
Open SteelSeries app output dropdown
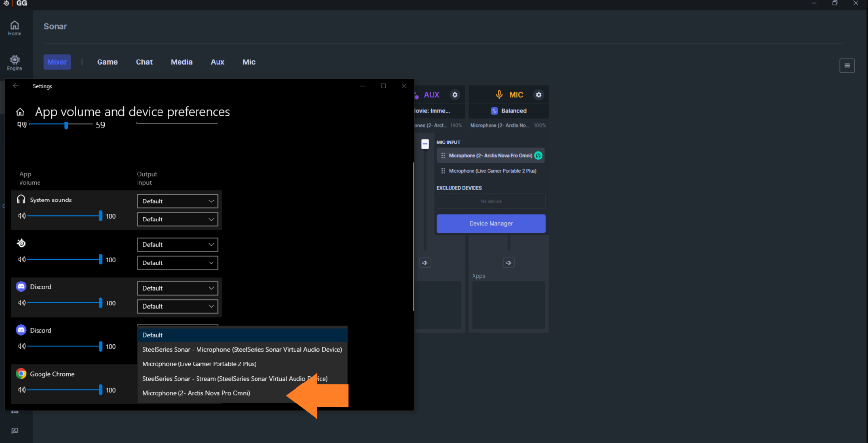178,245
